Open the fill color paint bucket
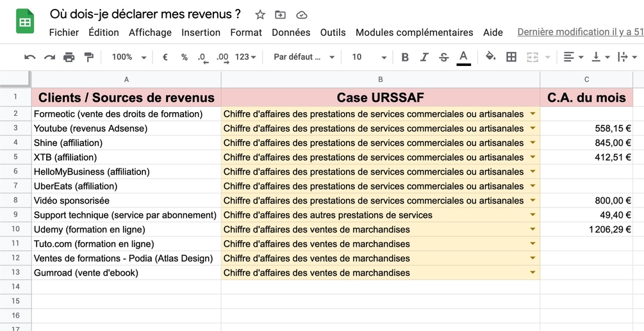Viewport: 644px width, 331px height. (490, 56)
